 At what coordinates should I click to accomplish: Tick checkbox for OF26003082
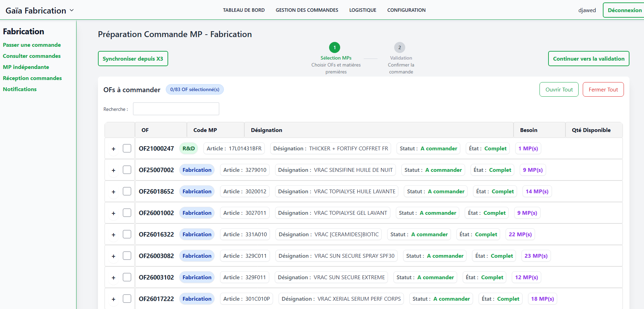click(127, 256)
